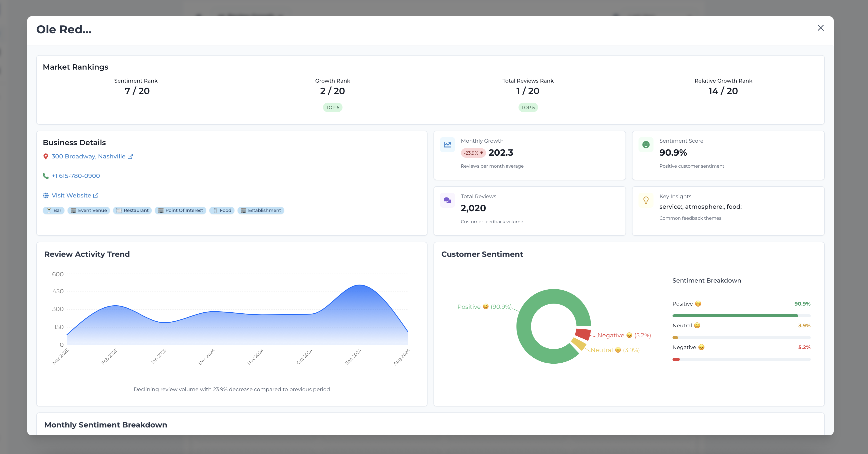The width and height of the screenshot is (868, 454).
Task: Click the globe icon beside Visit Website
Action: point(45,196)
